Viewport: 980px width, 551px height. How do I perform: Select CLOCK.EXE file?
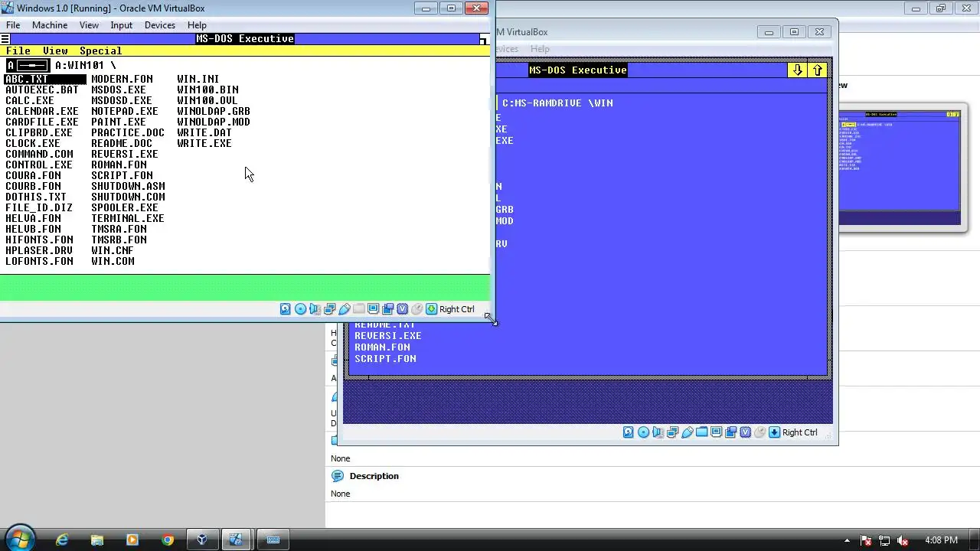tap(33, 143)
